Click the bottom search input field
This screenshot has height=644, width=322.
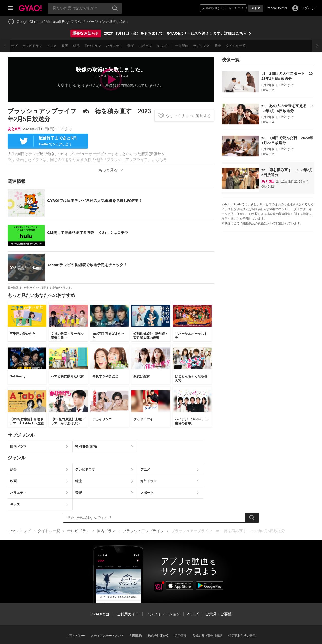pyautogui.click(x=154, y=518)
